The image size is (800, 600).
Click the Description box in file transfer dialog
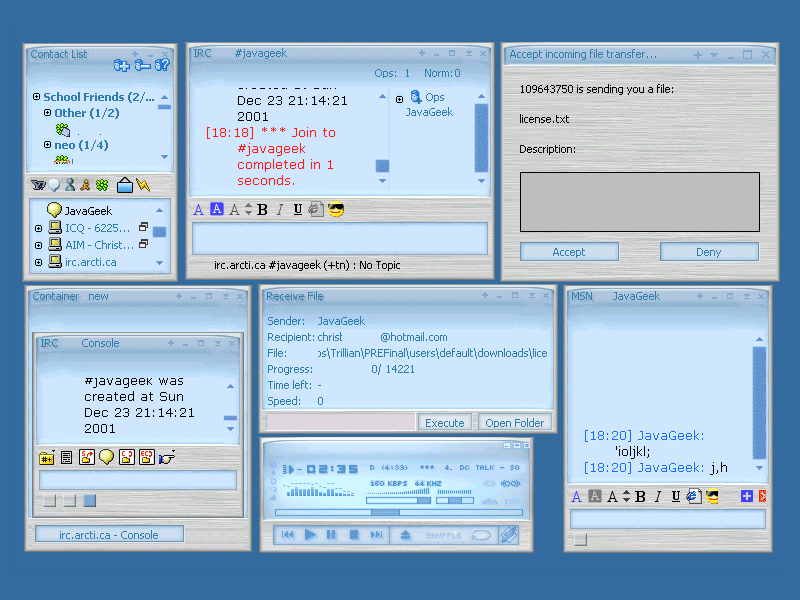[639, 202]
